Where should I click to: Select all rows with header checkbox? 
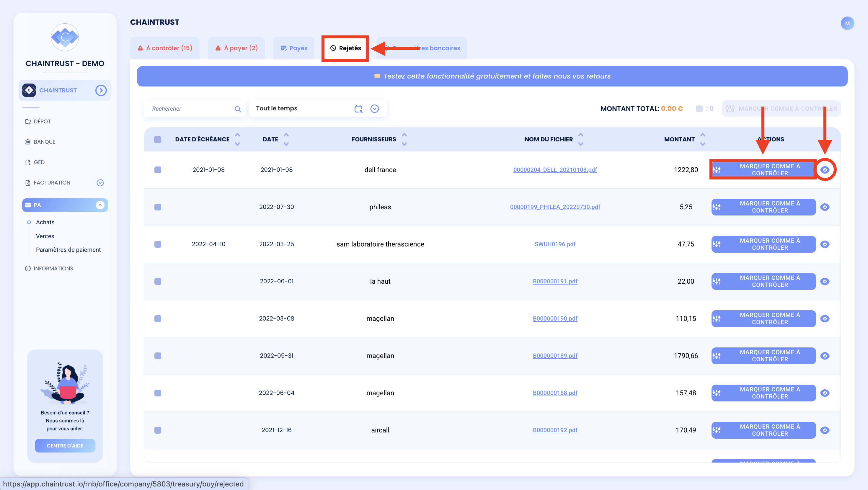pos(157,139)
